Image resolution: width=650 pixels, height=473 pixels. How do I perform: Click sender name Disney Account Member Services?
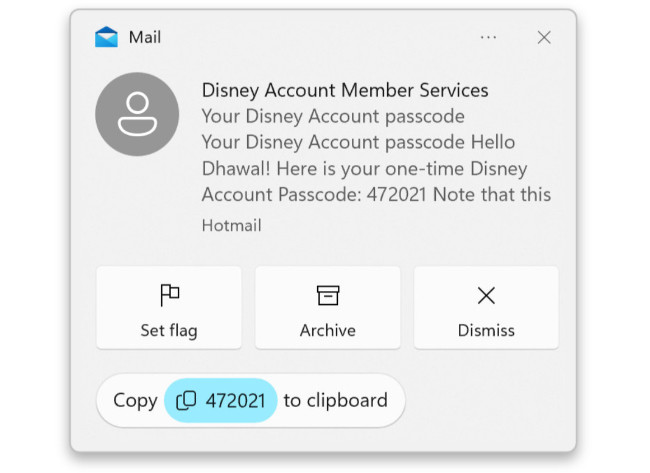(x=345, y=90)
